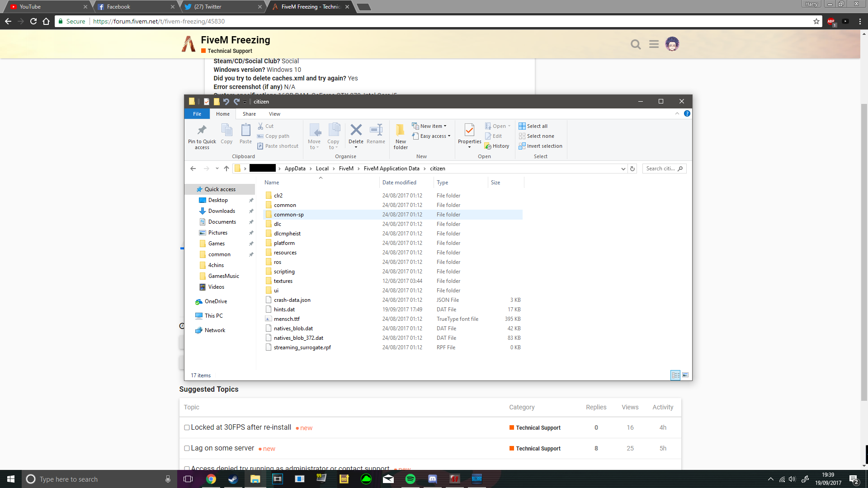Open Steam from the taskbar
Viewport: 868px width, 488px height.
pyautogui.click(x=233, y=479)
